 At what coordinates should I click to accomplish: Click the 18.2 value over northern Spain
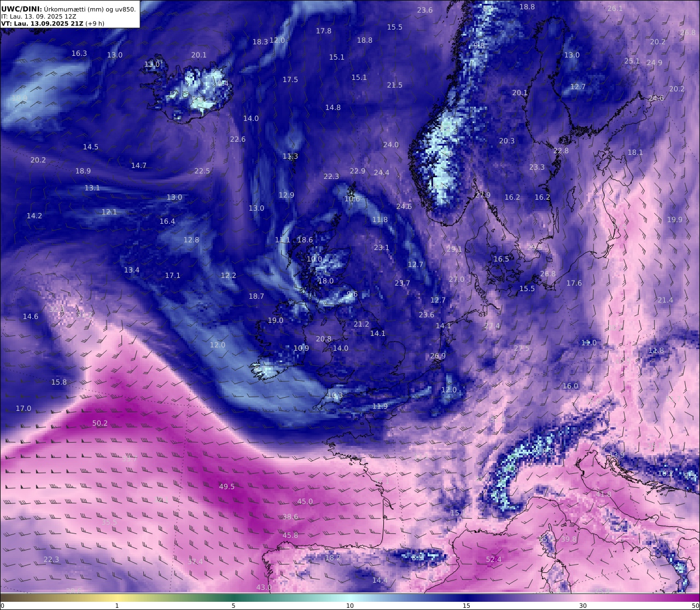(333, 557)
